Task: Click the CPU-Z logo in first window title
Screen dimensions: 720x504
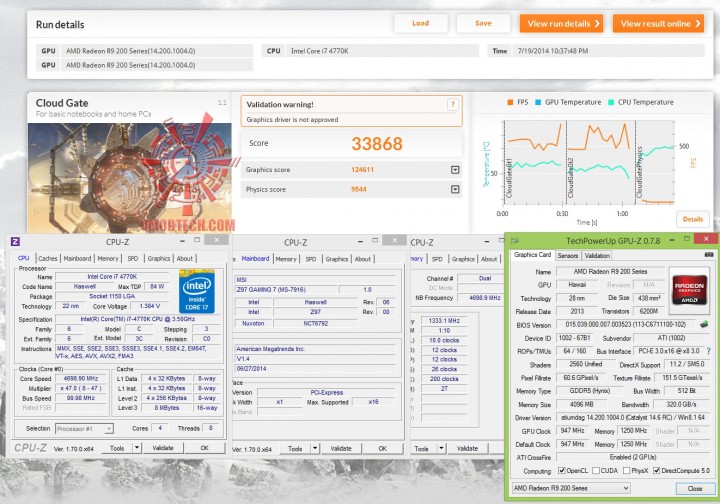Action: pos(15,241)
